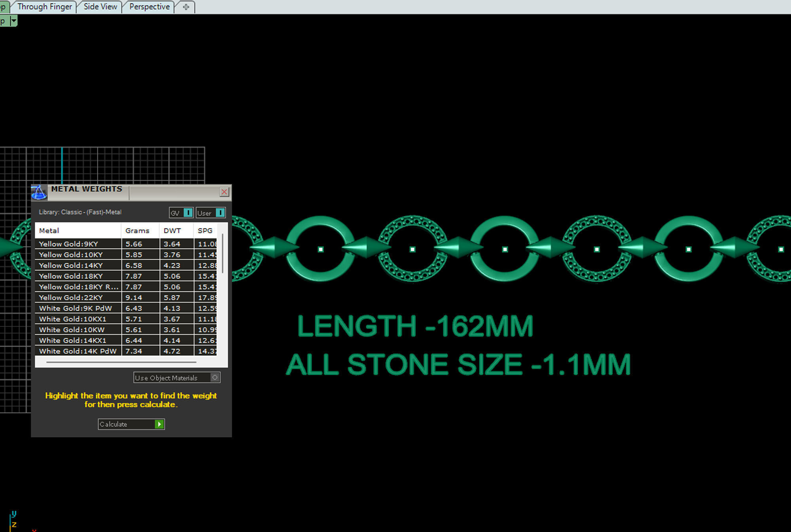Image resolution: width=791 pixels, height=532 pixels.
Task: Enable Use Object Materials option
Action: point(215,377)
